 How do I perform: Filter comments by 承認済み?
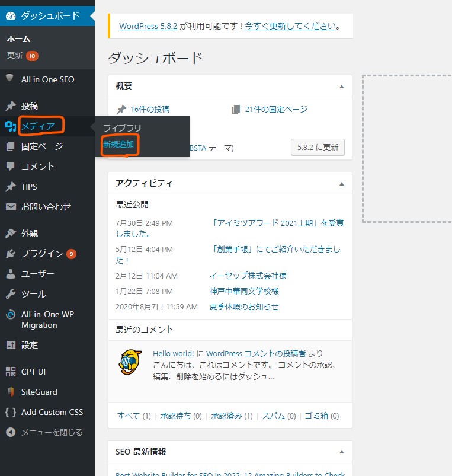tap(227, 416)
